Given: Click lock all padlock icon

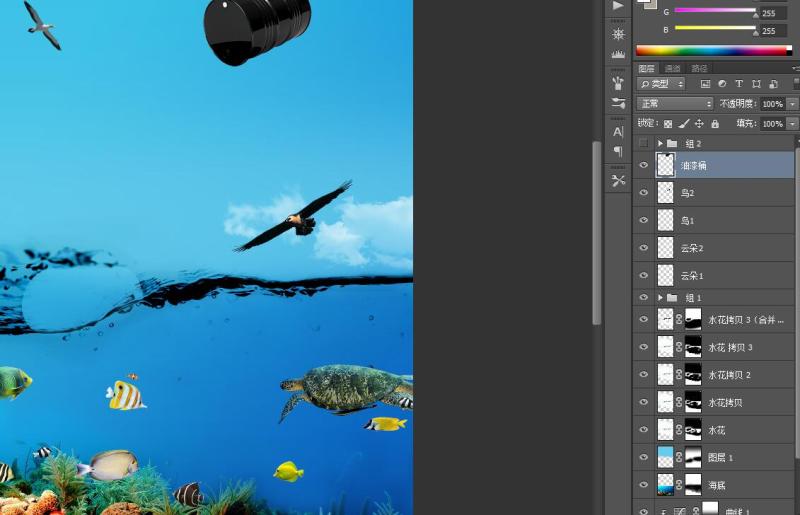Looking at the screenshot, I should [x=715, y=124].
